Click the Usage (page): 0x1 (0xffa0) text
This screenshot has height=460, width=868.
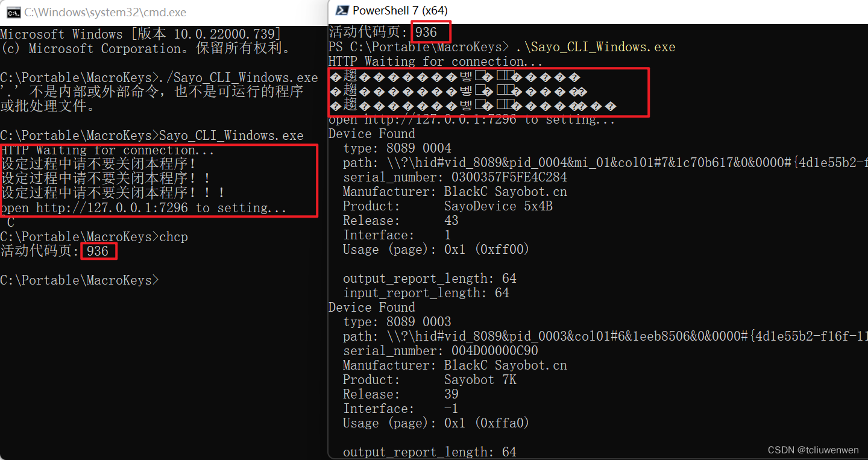(436, 423)
